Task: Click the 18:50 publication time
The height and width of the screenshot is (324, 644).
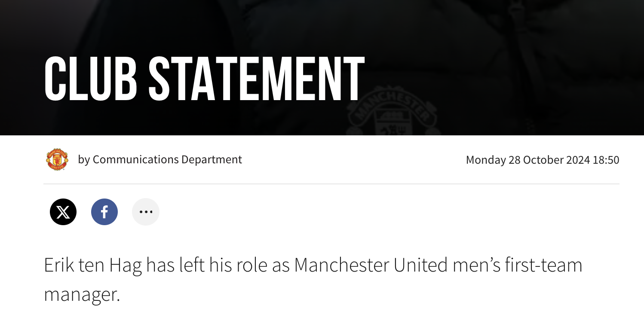Action: click(x=606, y=160)
